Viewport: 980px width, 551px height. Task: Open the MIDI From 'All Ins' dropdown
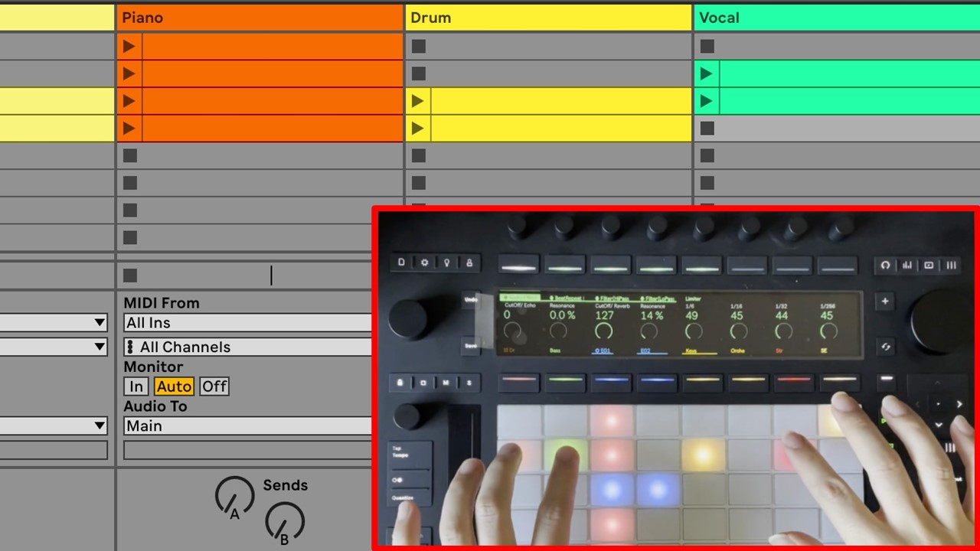(247, 323)
